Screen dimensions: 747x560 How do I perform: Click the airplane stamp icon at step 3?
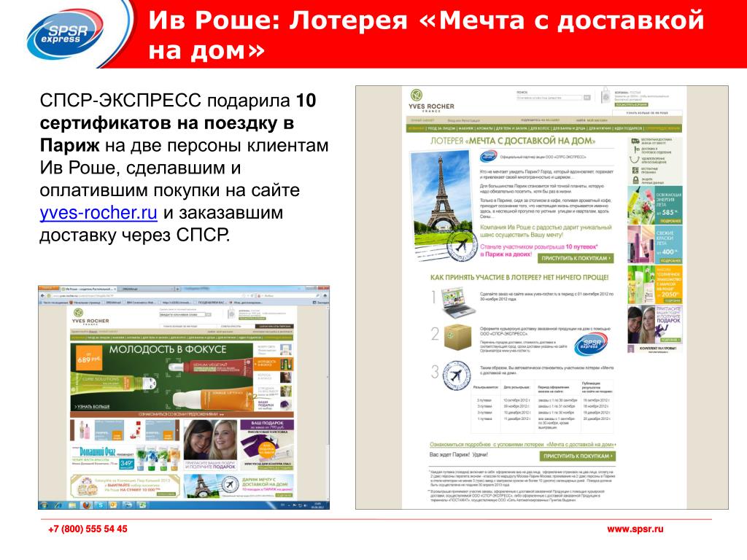point(456,376)
